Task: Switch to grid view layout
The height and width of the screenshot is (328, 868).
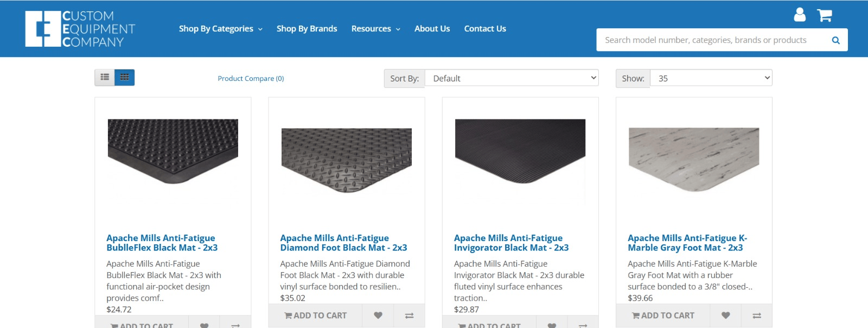Action: pyautogui.click(x=125, y=78)
